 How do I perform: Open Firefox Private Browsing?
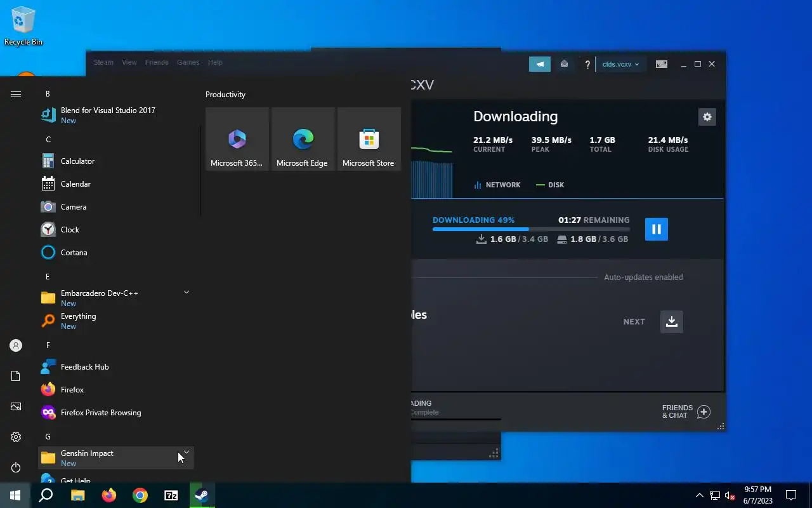116,413
